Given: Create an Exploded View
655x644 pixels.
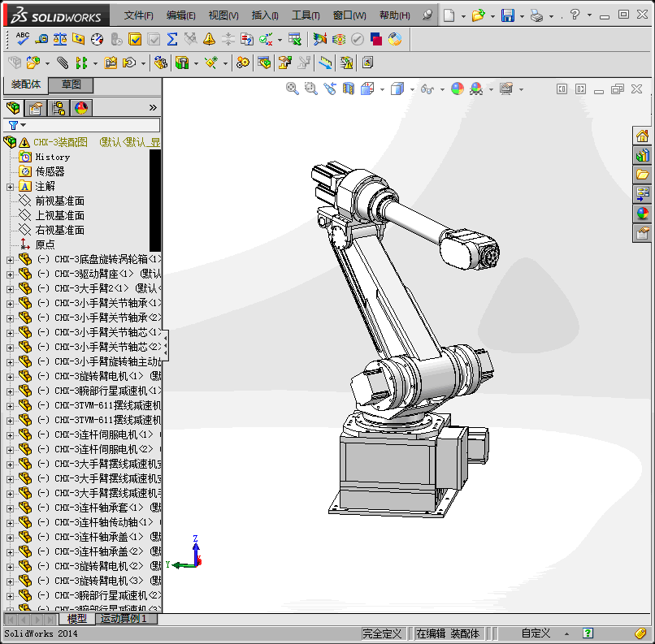Looking at the screenshot, I should pos(285,63).
